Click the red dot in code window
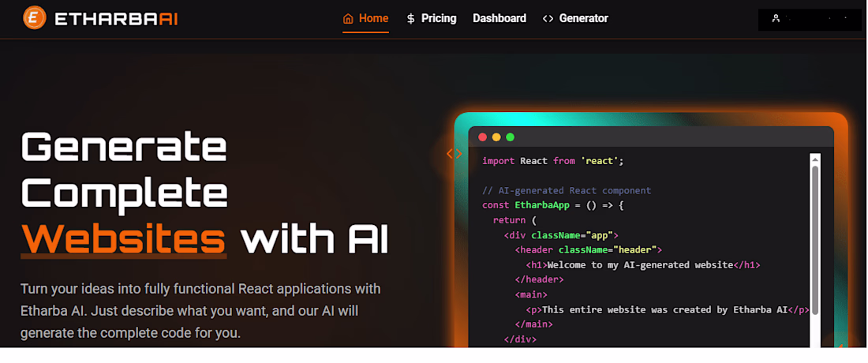Viewport: 868px width, 363px height. (x=483, y=137)
